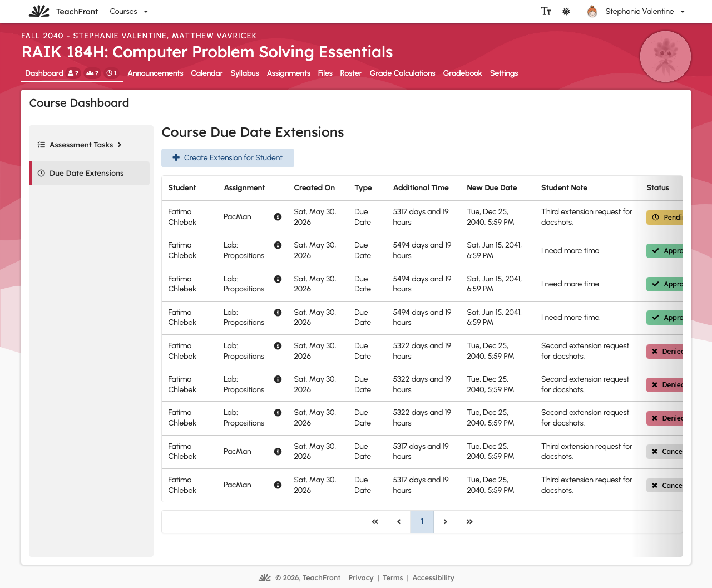712x588 pixels.
Task: Click the TeachFront logo icon
Action: click(x=39, y=11)
